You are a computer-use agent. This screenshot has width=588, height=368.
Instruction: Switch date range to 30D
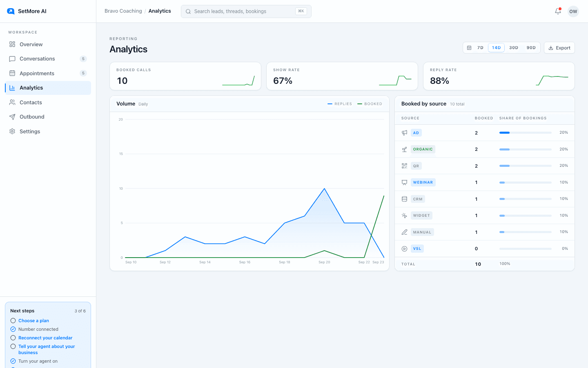click(514, 48)
